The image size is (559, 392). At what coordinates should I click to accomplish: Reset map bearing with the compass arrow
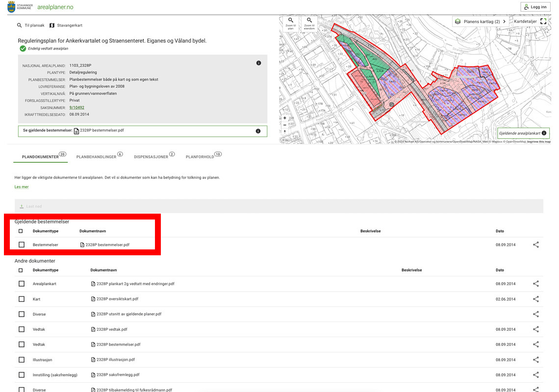pyautogui.click(x=285, y=132)
